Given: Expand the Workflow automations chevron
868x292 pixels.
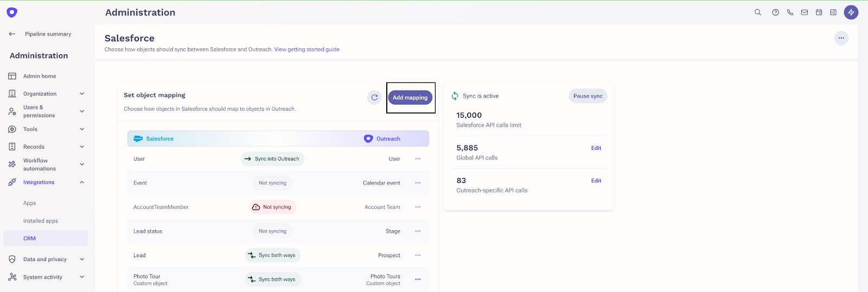Looking at the screenshot, I should (82, 164).
